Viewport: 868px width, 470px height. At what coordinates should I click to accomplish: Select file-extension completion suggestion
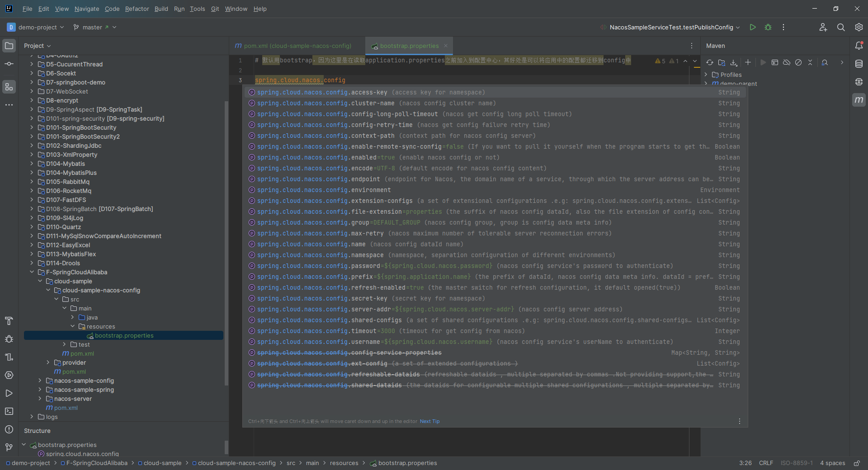pos(495,211)
